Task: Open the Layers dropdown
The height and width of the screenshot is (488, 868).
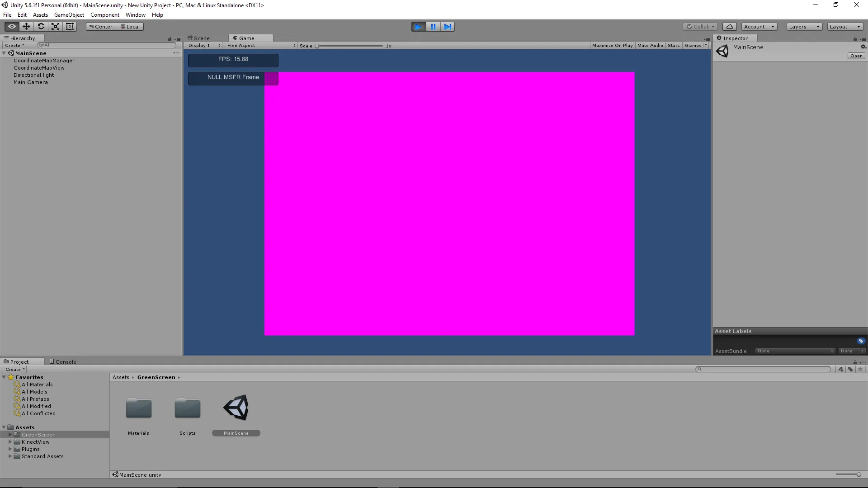Action: click(x=804, y=27)
